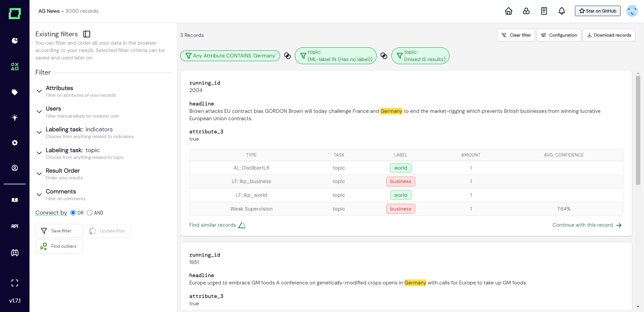Go to home via house icon
Screen dimensions: 644x312
pos(508,11)
